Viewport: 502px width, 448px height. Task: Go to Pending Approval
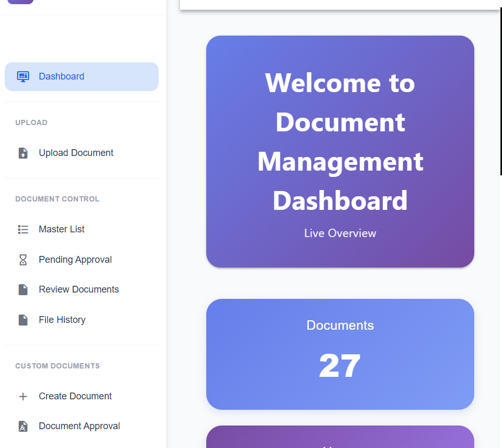tap(75, 260)
